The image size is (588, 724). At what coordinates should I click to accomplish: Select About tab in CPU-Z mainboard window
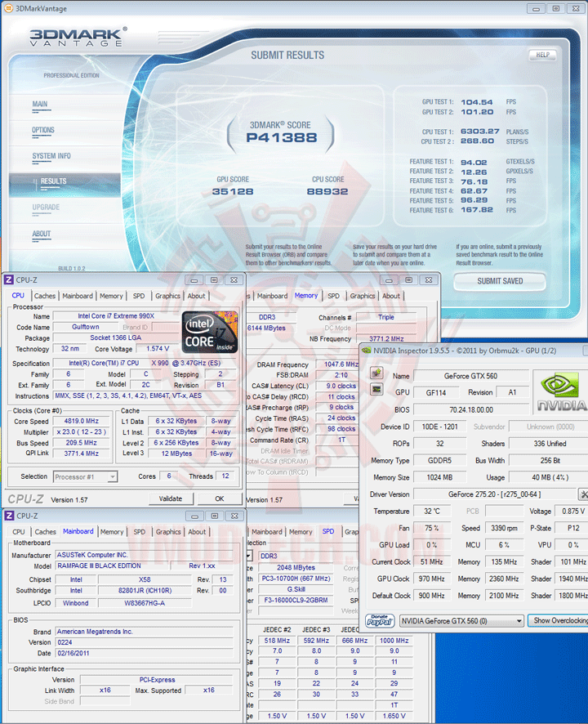(x=197, y=532)
